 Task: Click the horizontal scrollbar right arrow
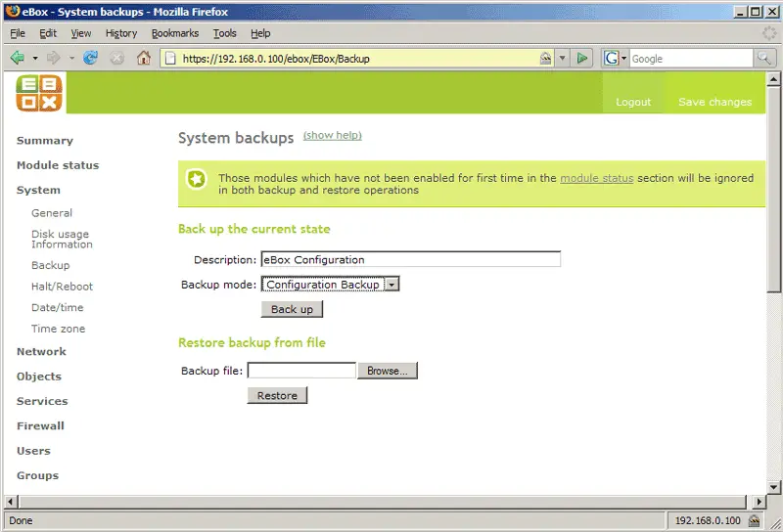[760, 502]
